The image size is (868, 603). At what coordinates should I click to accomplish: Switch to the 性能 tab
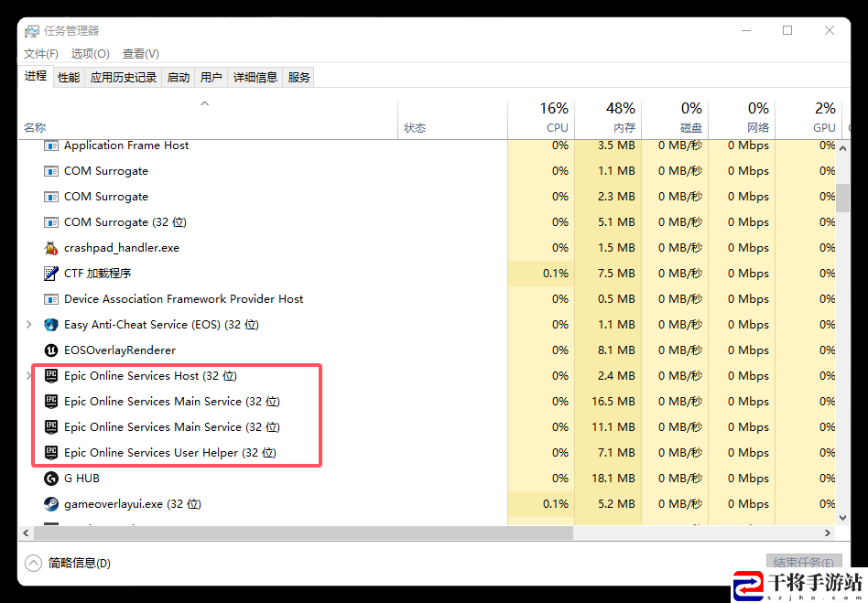(69, 78)
